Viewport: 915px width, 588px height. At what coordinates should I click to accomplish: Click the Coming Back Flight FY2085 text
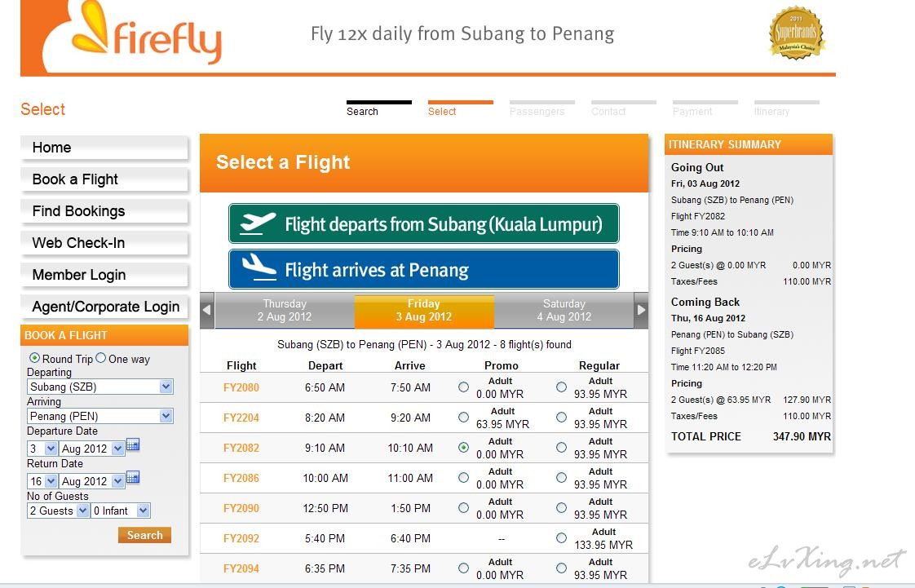tap(698, 351)
